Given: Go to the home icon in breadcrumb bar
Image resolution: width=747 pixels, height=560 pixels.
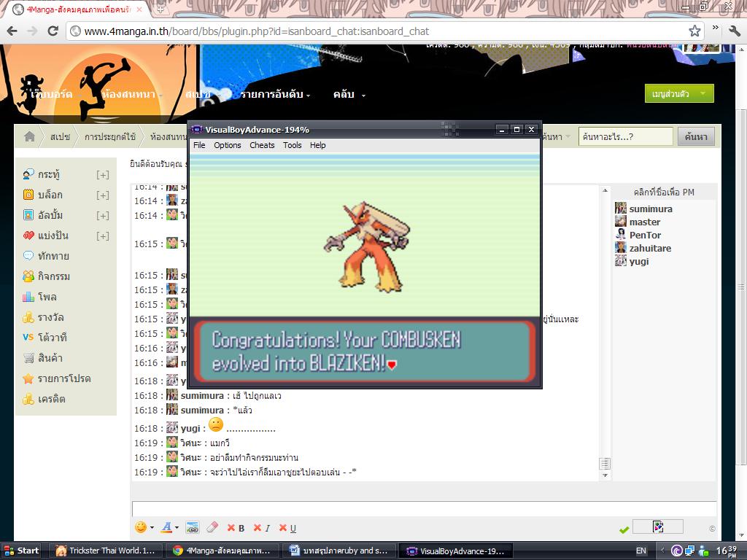Looking at the screenshot, I should 29,136.
